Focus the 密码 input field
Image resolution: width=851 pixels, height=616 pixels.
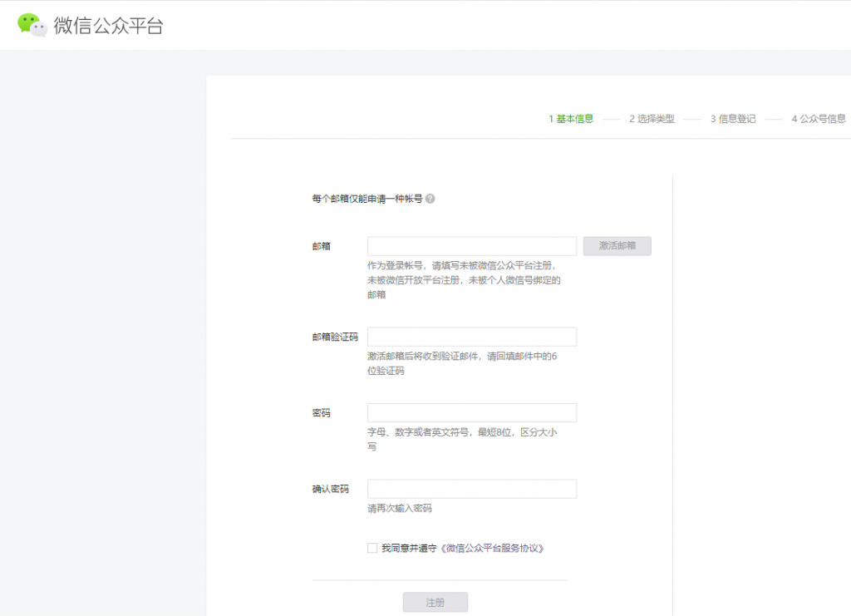point(472,412)
